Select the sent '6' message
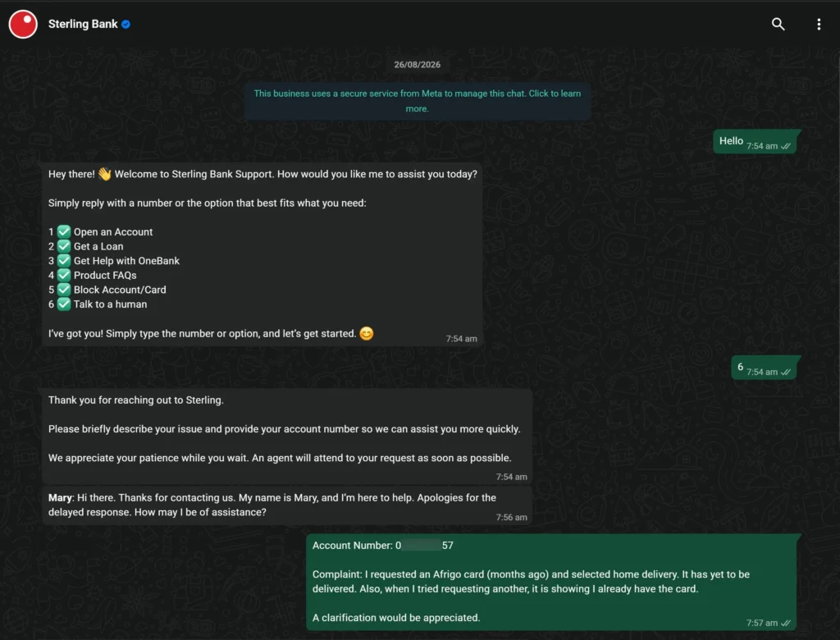Image resolution: width=840 pixels, height=640 pixels. (764, 368)
